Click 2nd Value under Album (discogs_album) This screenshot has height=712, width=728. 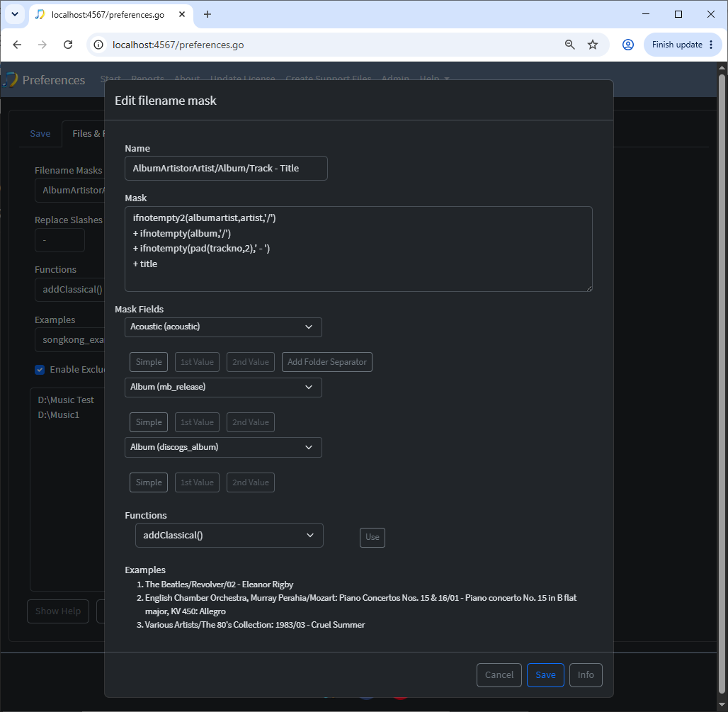tap(251, 482)
